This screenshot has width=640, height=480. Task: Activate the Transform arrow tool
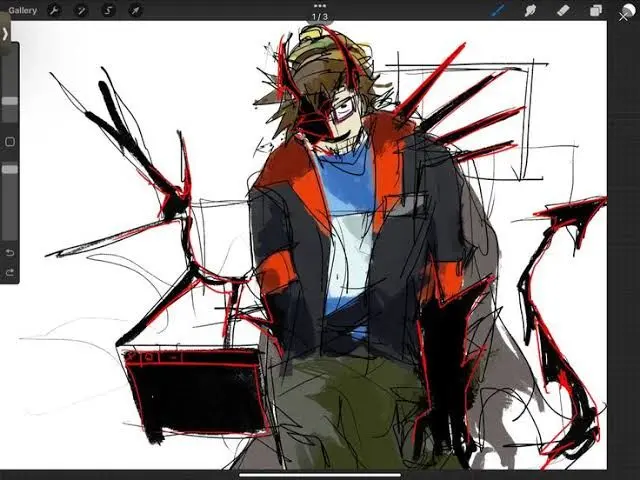tap(135, 10)
